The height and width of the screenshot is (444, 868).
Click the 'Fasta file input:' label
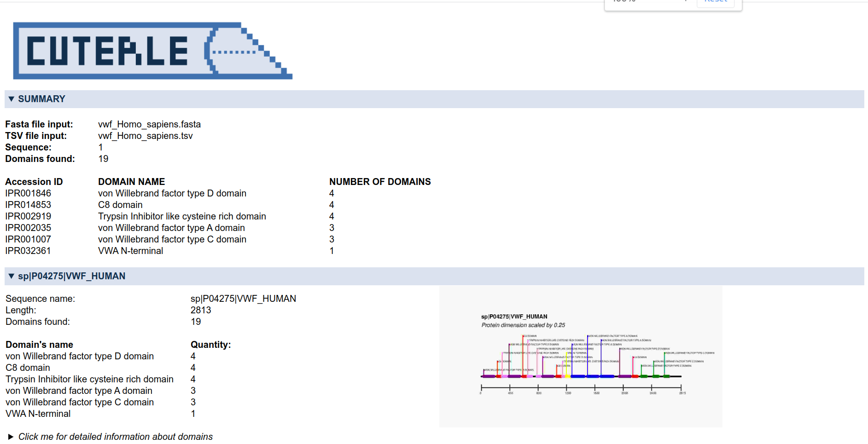tap(39, 124)
